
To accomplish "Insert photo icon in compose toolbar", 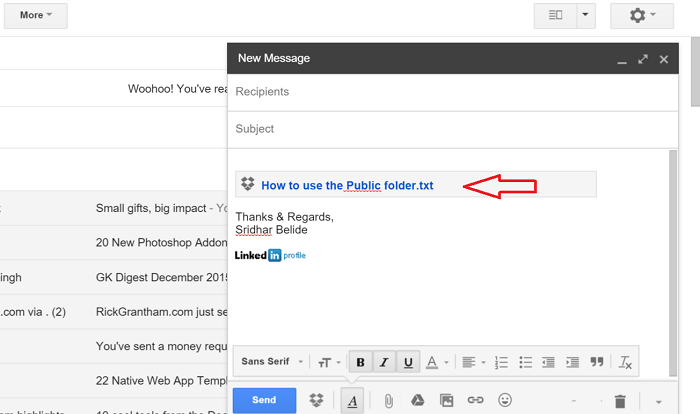I will 446,400.
